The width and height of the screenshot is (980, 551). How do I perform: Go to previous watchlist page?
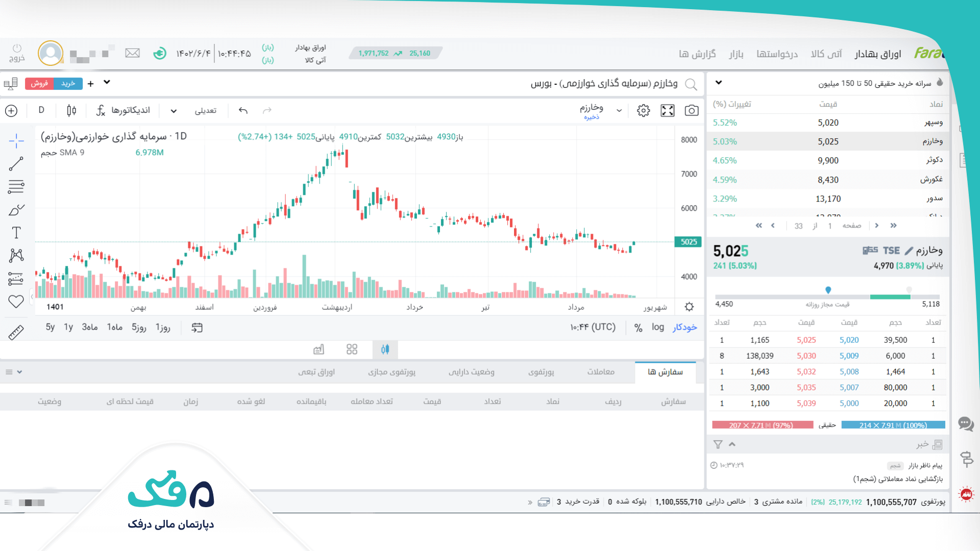coord(877,226)
